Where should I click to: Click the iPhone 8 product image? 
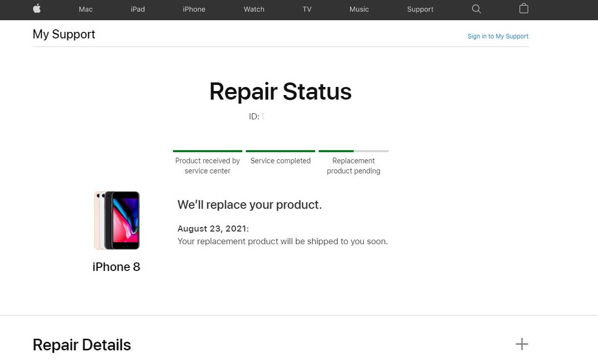[x=117, y=220]
